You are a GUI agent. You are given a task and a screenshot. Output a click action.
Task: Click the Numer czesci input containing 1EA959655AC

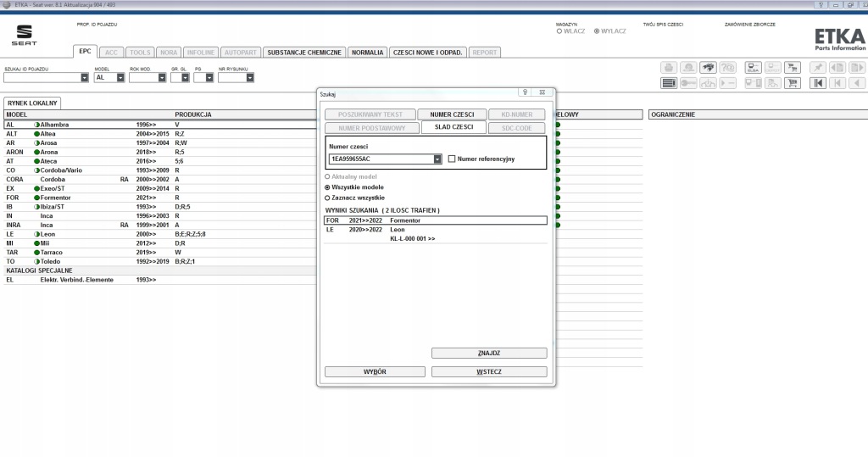381,159
